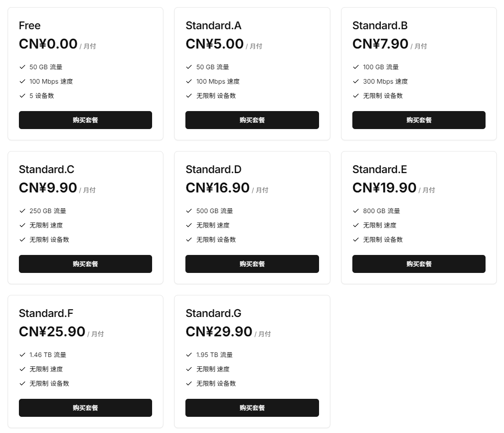This screenshot has height=433, width=504.
Task: Click buy button under Standard.G
Action: point(252,408)
